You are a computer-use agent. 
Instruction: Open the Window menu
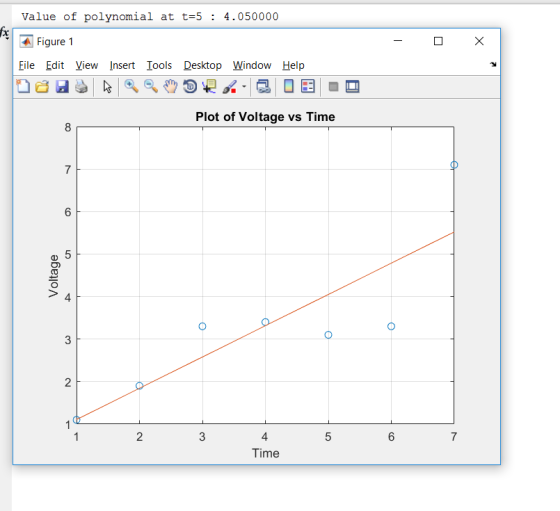pos(252,65)
